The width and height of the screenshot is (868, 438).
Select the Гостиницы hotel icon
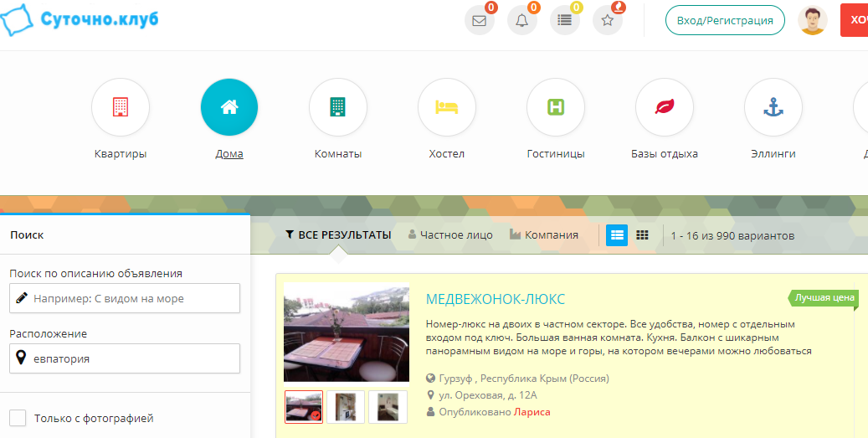(x=555, y=107)
